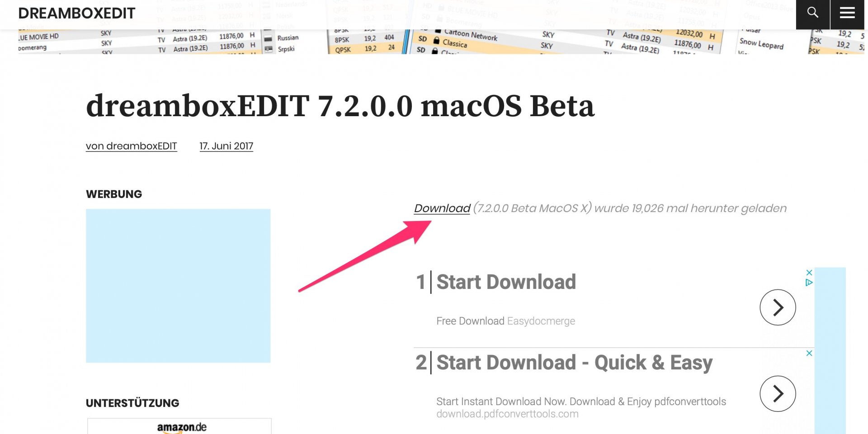Click the date link '17. Juni 2017'
The height and width of the screenshot is (434, 868).
tap(226, 146)
